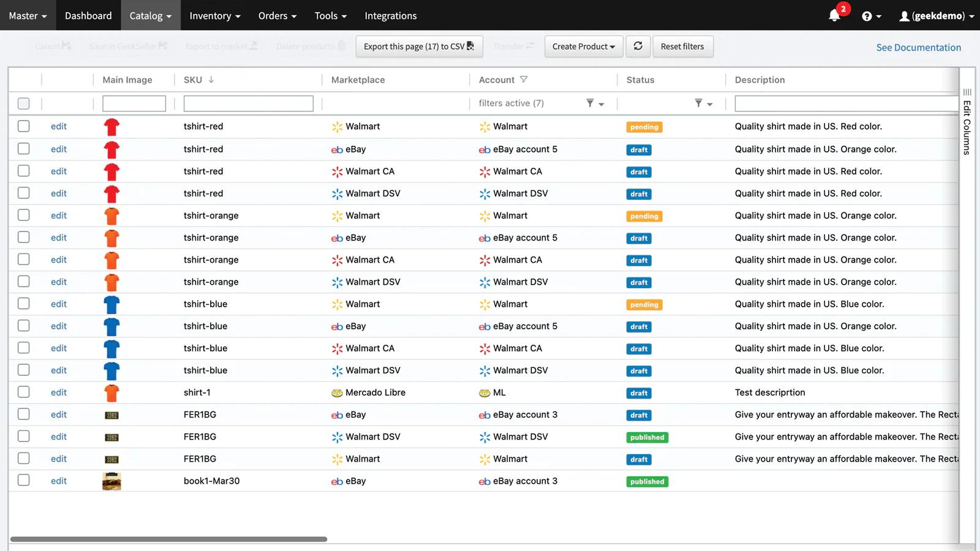Toggle the select-all checkbox in filter row
The height and width of the screenshot is (551, 980).
[23, 103]
